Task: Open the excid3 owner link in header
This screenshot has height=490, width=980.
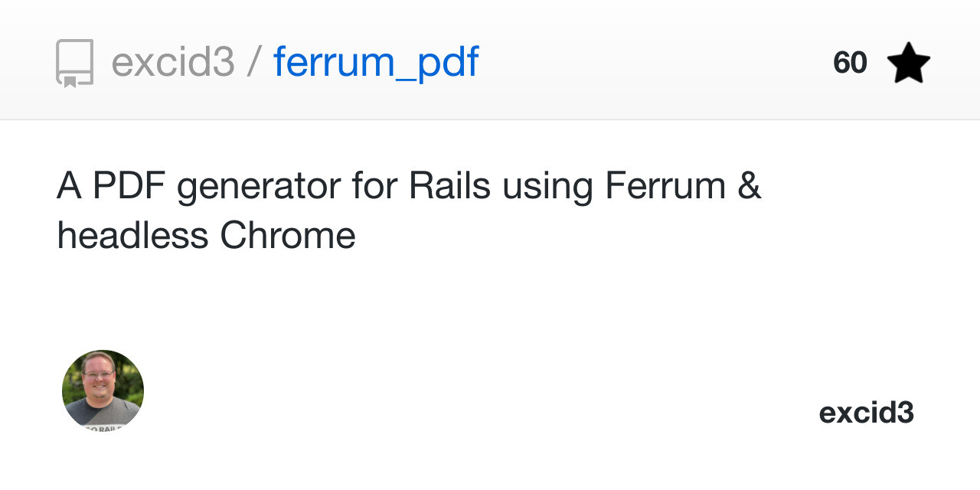Action: pos(173,63)
